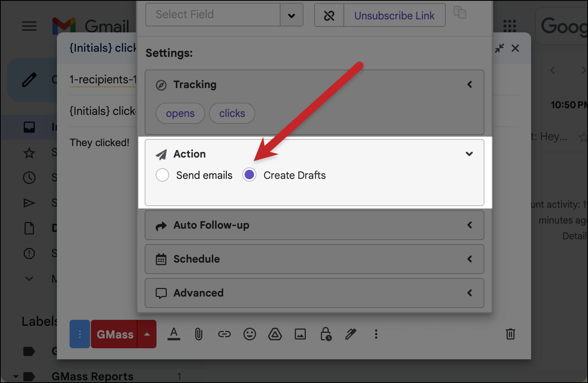Exit full screen in the compose window
Screen dimensions: 588x383
[499, 48]
